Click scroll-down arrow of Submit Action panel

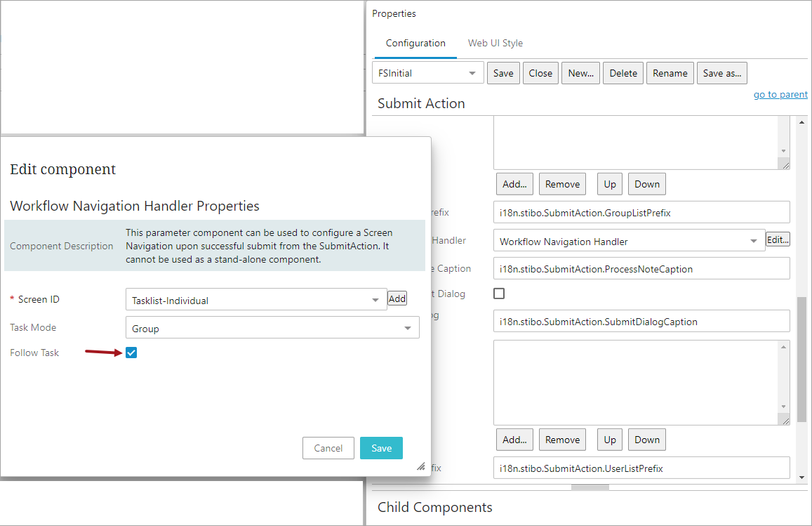pyautogui.click(x=801, y=478)
